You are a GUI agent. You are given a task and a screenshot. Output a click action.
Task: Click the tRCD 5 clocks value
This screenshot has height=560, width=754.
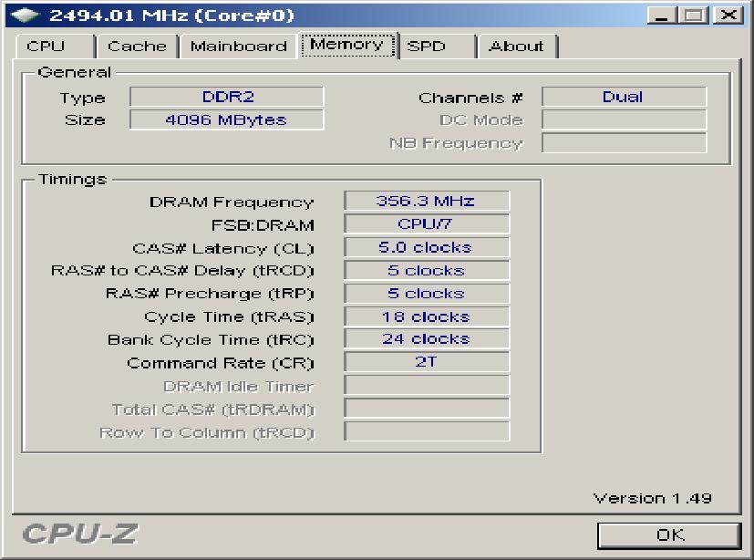[427, 270]
